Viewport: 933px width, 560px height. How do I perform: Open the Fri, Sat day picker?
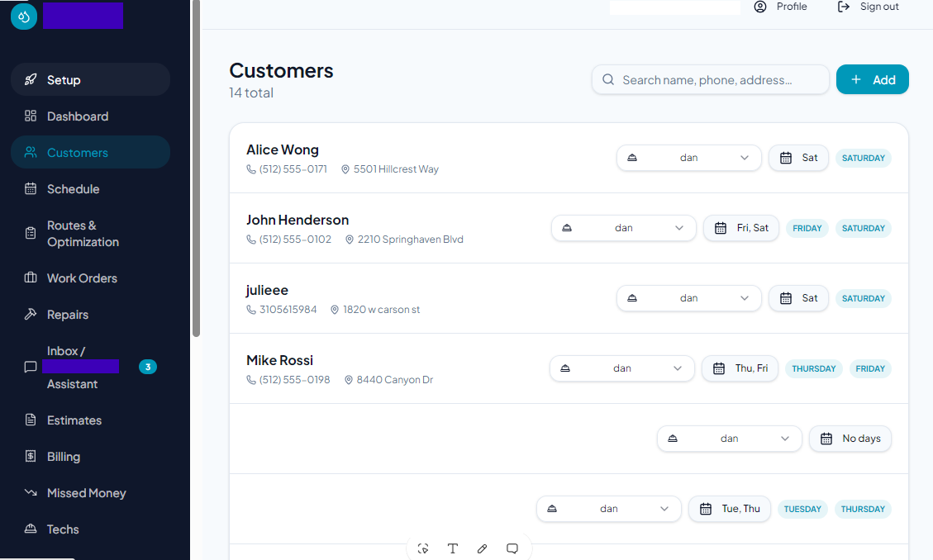pos(740,228)
